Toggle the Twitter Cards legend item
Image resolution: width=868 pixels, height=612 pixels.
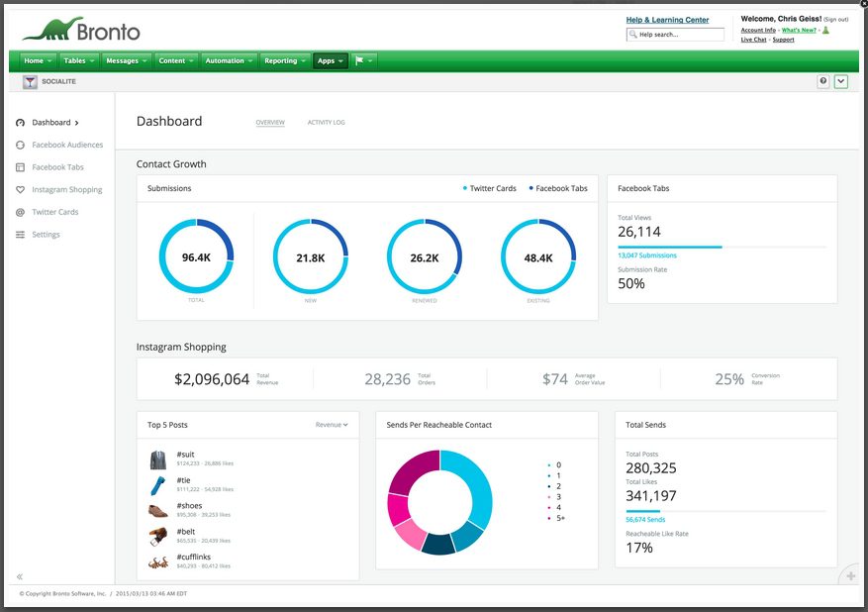491,188
